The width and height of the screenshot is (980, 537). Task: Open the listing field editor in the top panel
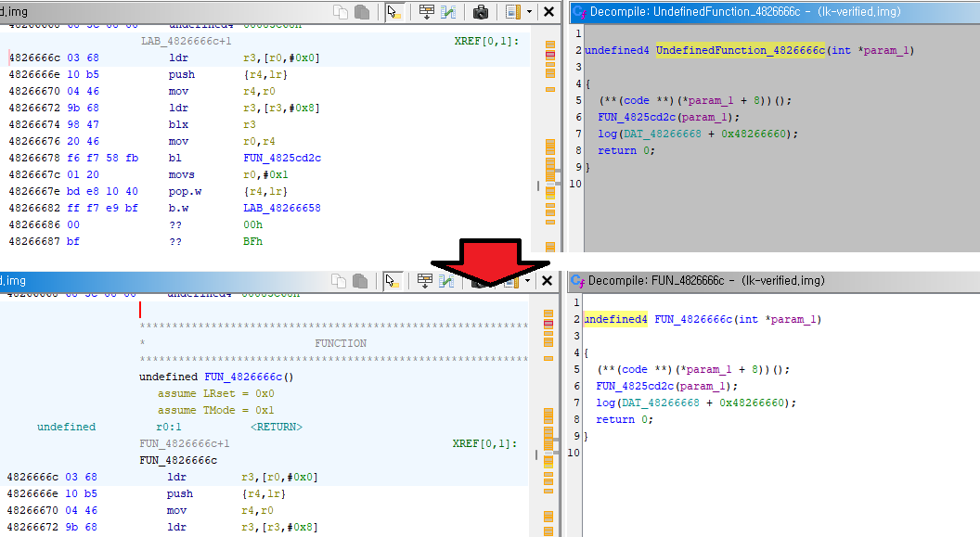pos(426,12)
